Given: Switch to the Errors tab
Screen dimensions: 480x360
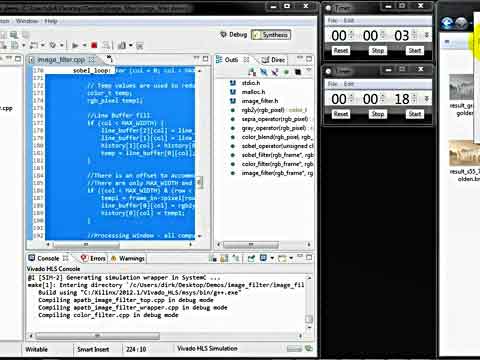Looking at the screenshot, I should (93, 258).
